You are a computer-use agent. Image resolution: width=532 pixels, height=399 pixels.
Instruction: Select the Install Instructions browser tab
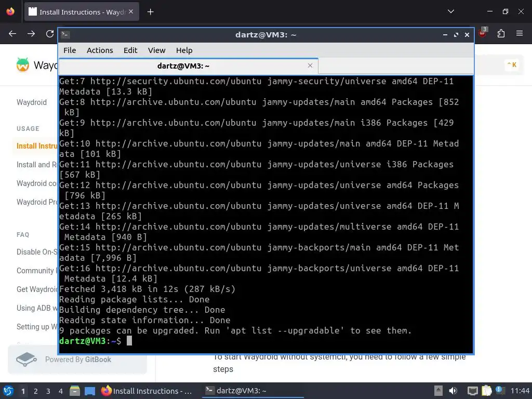(82, 12)
